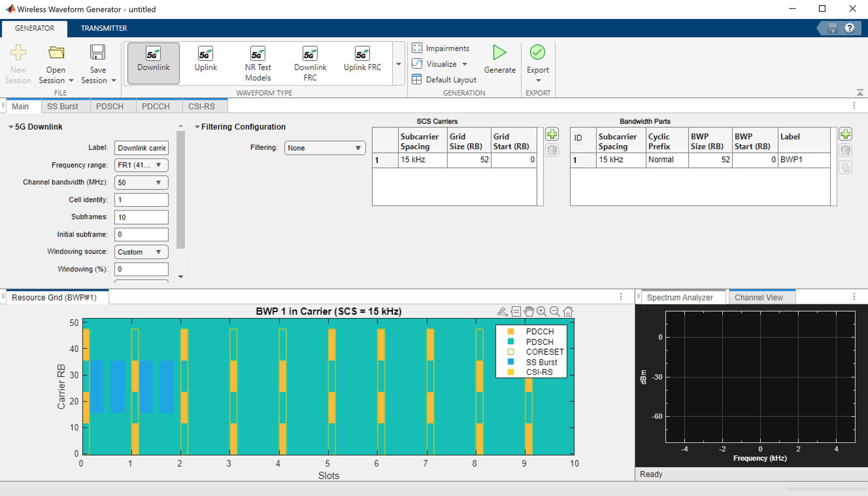Click the Spectrum Analyzer panel tab
This screenshot has height=496, width=868.
pos(680,297)
